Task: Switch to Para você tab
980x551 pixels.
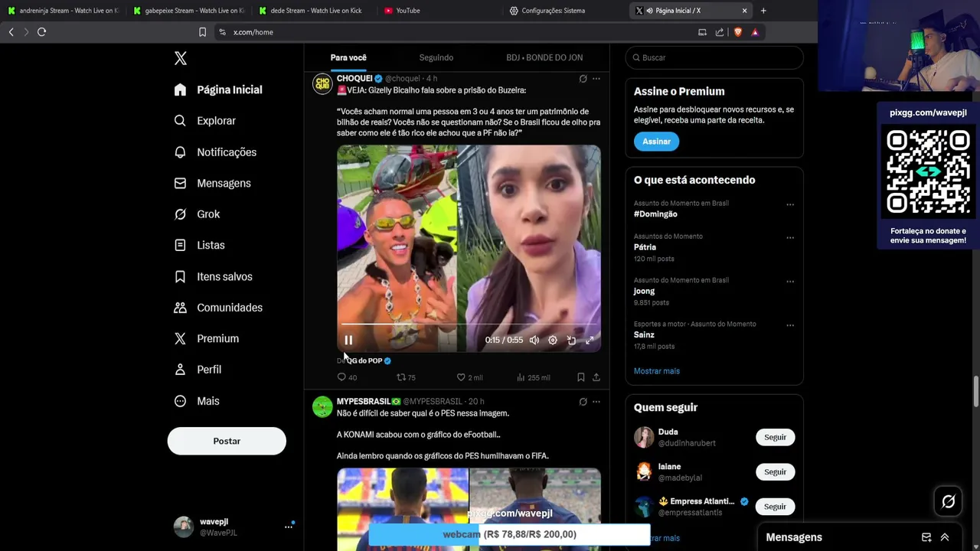Action: [348, 57]
